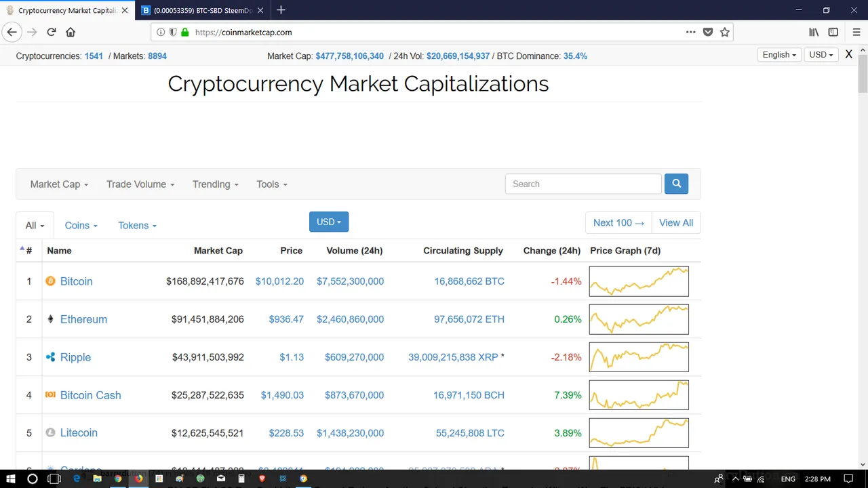This screenshot has width=868, height=488.
Task: Open the Firefox hamburger menu
Action: (856, 32)
